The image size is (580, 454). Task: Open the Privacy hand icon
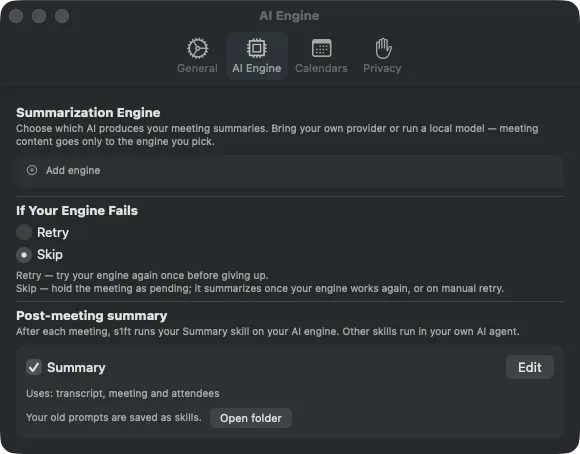(383, 48)
